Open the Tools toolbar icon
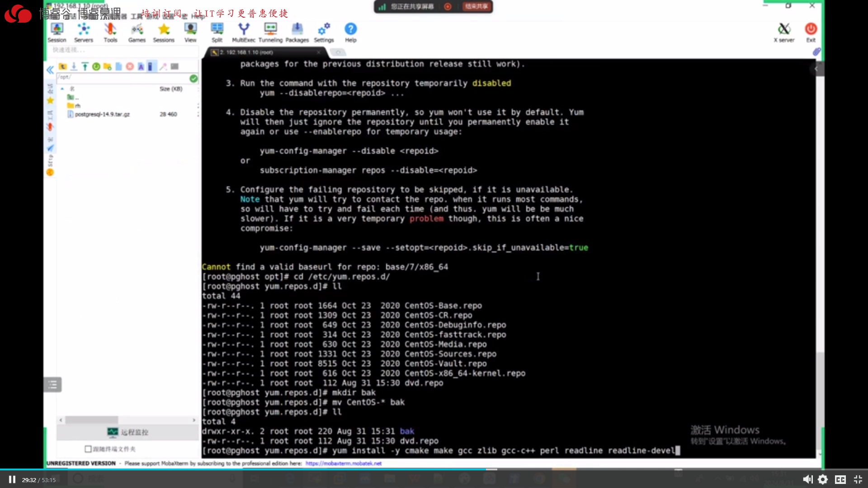 (x=110, y=33)
